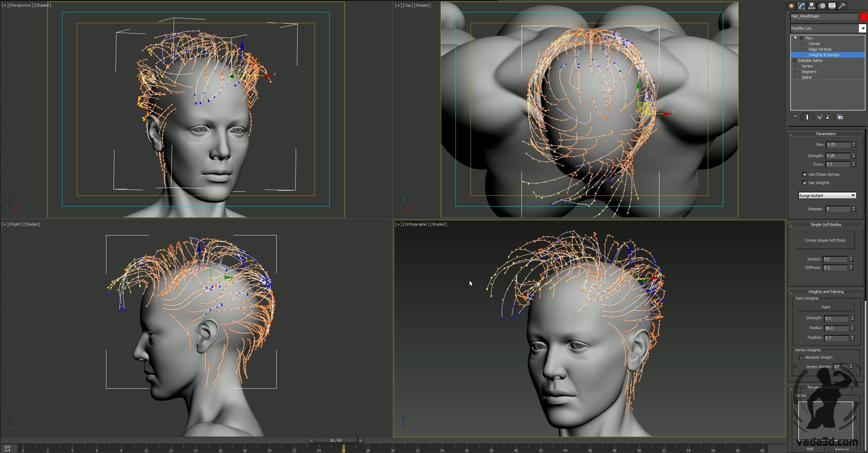Uncheck Use Weights checkbox
868x453 pixels.
click(x=804, y=183)
